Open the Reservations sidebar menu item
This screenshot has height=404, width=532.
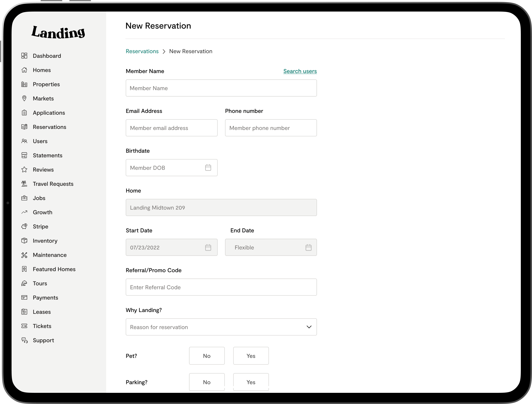(x=49, y=127)
